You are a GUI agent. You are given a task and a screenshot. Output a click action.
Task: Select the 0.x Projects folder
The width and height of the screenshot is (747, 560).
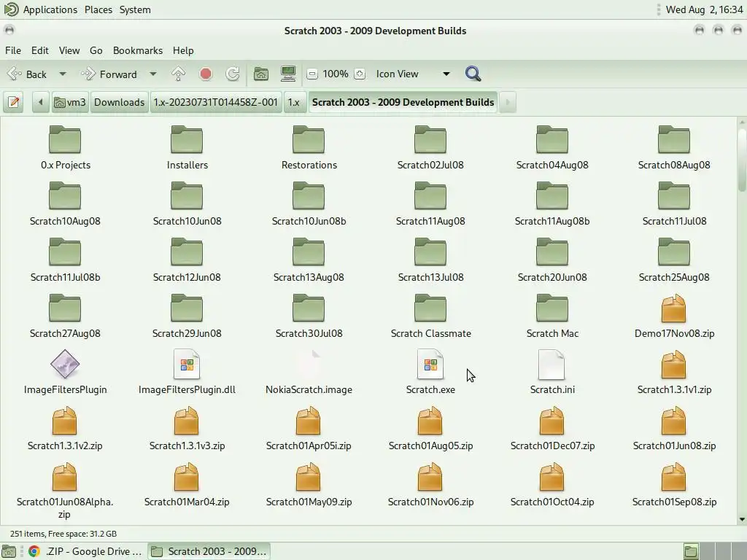[65, 148]
